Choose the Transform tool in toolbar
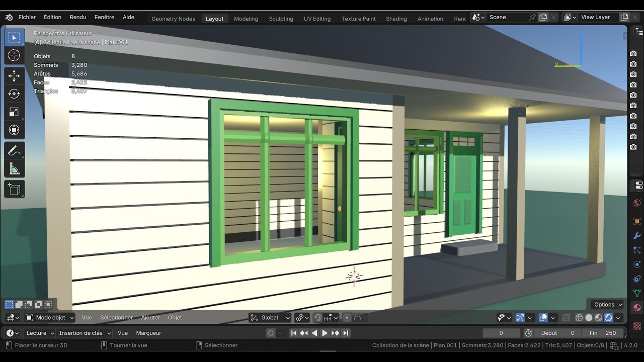Viewport: 644px width, 362px height. (x=14, y=130)
